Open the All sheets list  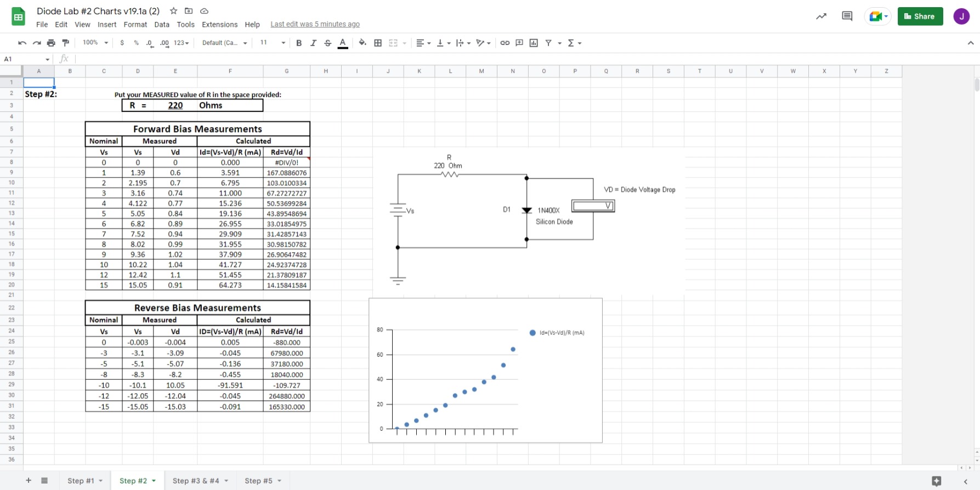point(44,481)
